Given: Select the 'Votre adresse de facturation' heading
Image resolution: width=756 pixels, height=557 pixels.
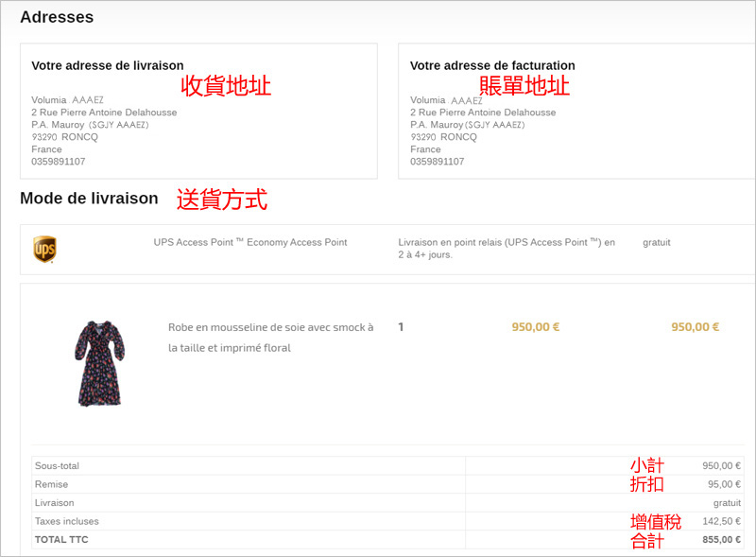Looking at the screenshot, I should pos(492,66).
